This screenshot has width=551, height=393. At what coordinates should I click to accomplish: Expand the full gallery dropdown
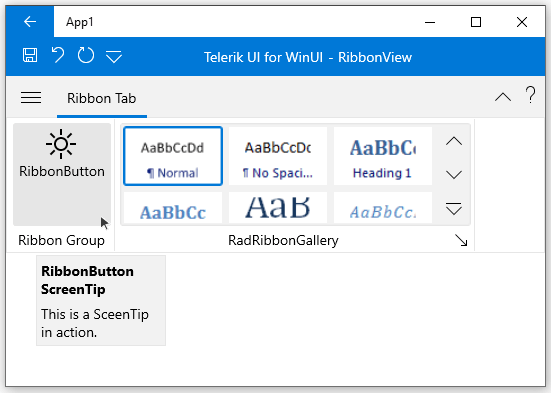click(454, 209)
